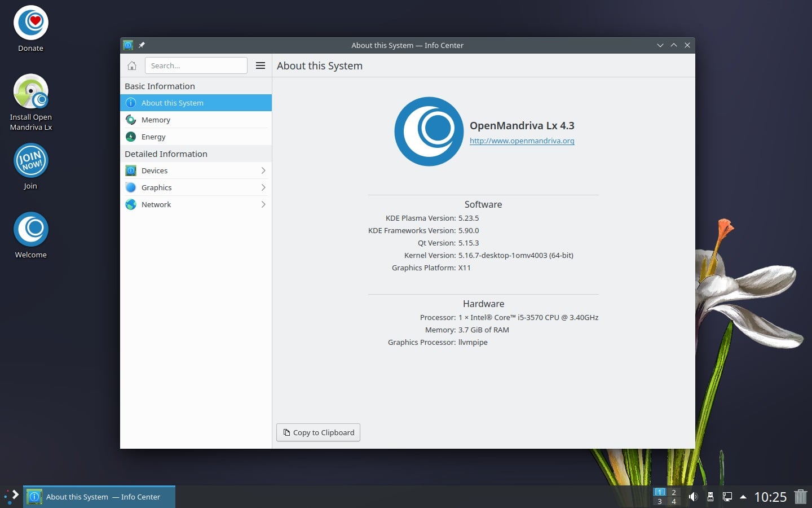Image resolution: width=812 pixels, height=508 pixels.
Task: Click the clock showing 10:25
Action: pyautogui.click(x=770, y=497)
